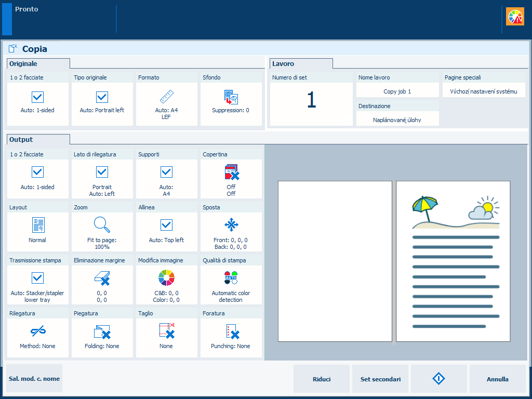This screenshot has height=399, width=532.
Task: Open Eliminazione margine erase icon
Action: tap(102, 278)
